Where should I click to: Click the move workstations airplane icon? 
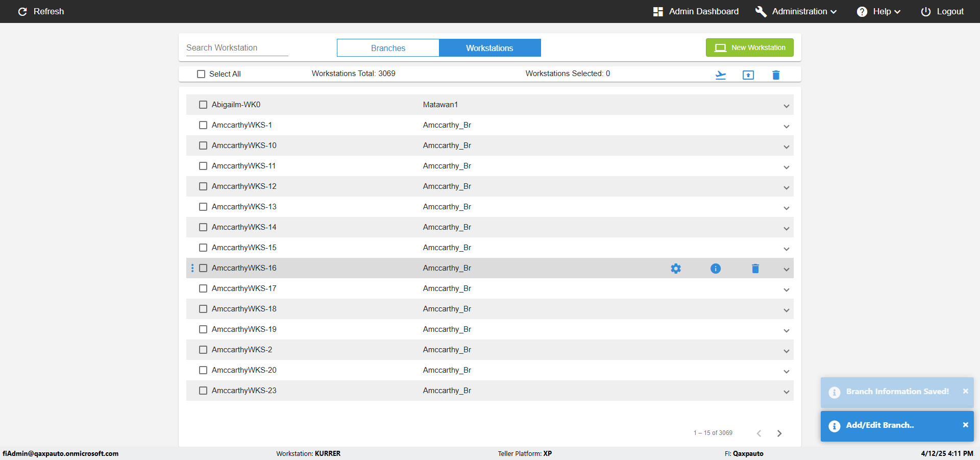721,75
